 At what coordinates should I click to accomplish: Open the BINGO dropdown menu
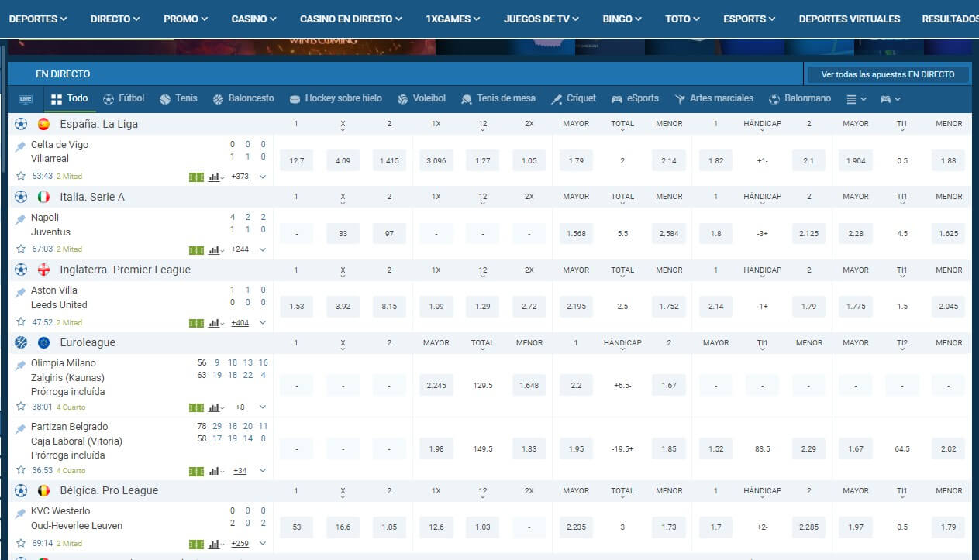[x=622, y=19]
